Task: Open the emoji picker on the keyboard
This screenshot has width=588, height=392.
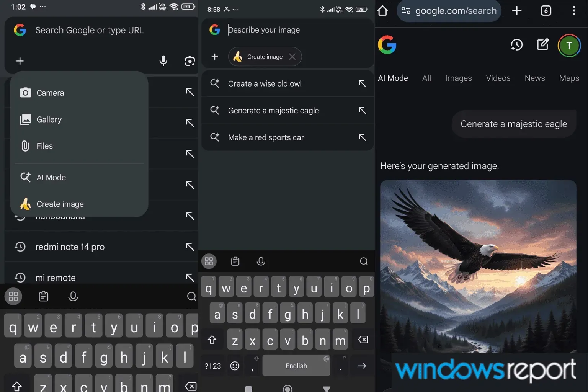Action: point(235,366)
